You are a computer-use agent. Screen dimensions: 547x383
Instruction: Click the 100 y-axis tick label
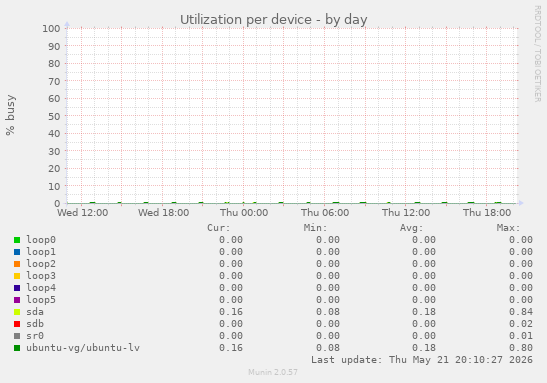pyautogui.click(x=51, y=29)
